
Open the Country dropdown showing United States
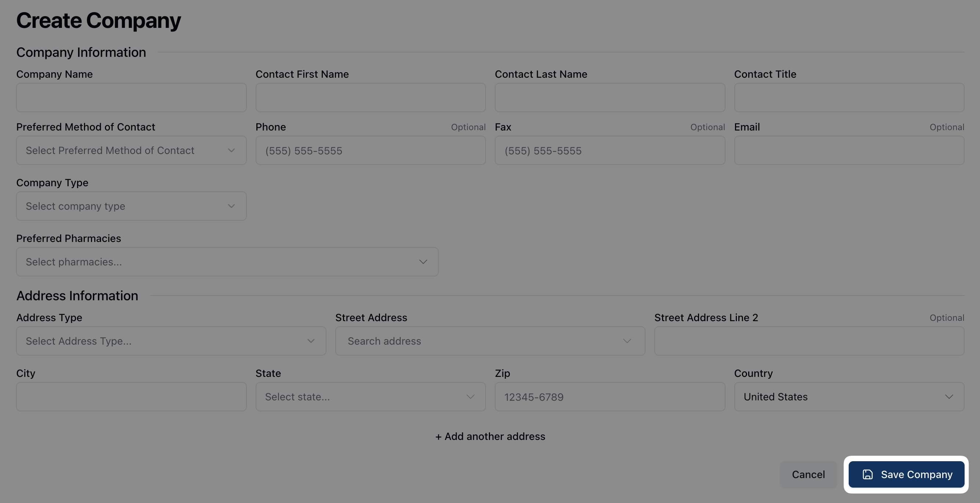pos(849,397)
